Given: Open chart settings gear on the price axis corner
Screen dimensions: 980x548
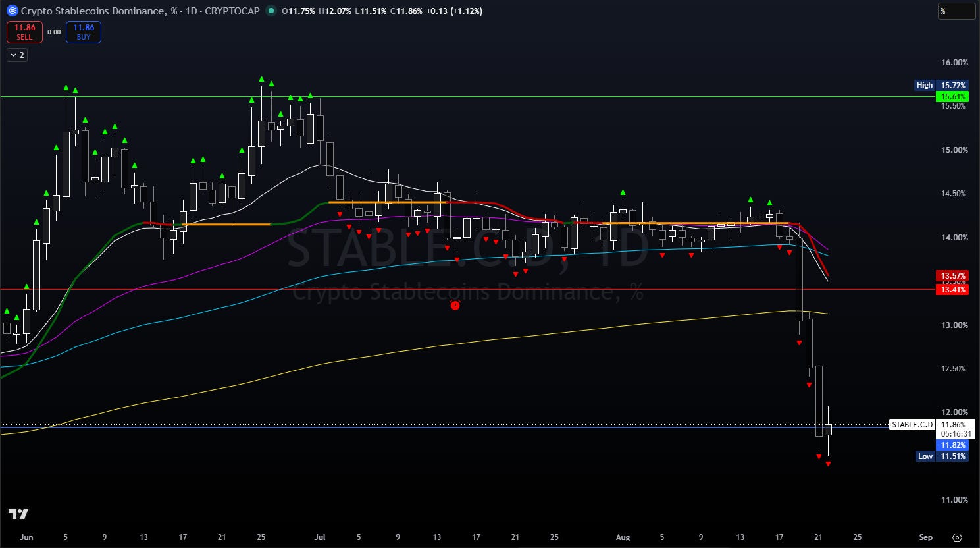Looking at the screenshot, I should tap(957, 537).
